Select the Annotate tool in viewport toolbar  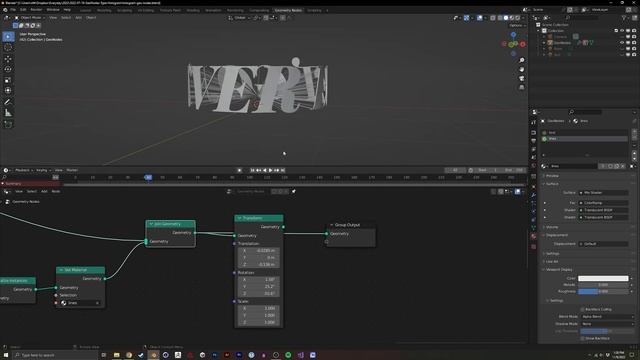point(8,102)
